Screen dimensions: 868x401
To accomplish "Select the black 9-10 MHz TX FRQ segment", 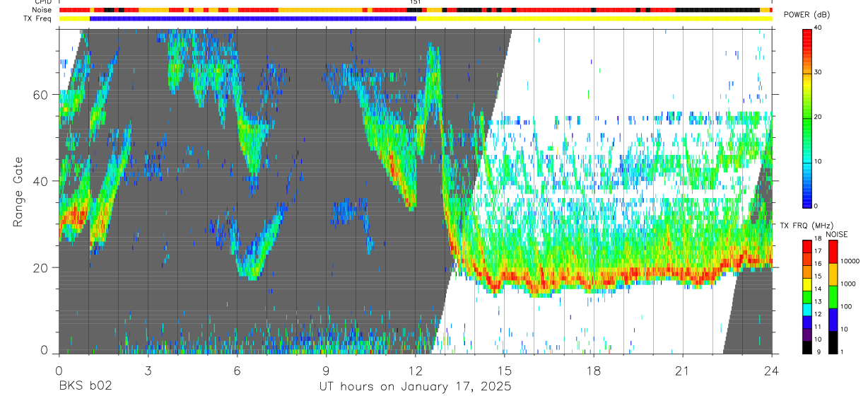I will click(x=807, y=347).
